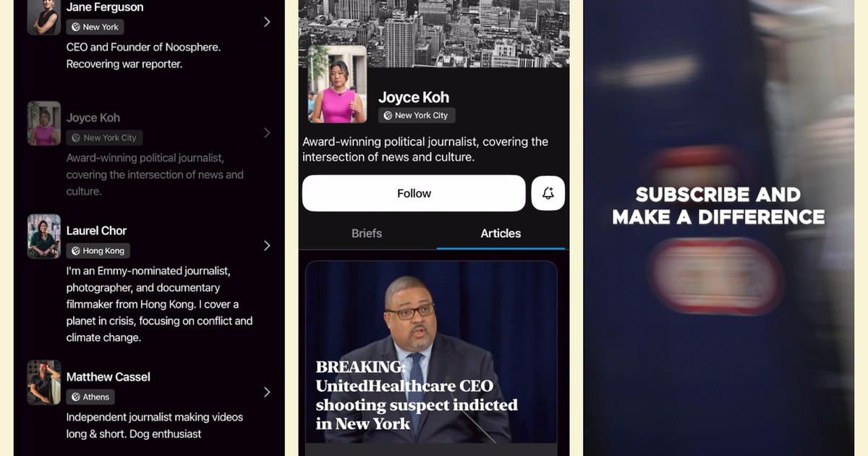This screenshot has width=868, height=456.
Task: Click the globe icon in Jane Ferguson's New York tag
Action: (76, 27)
